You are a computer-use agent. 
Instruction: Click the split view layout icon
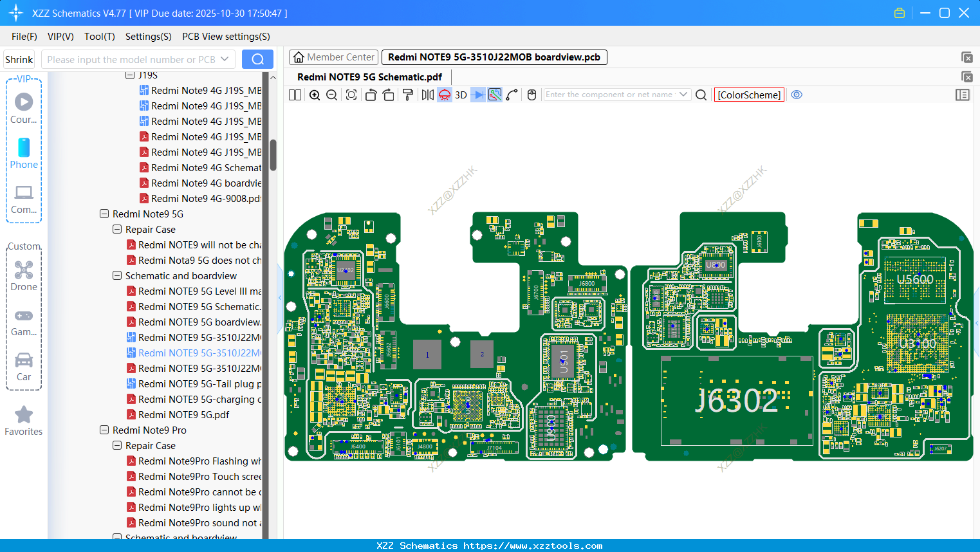pos(295,95)
